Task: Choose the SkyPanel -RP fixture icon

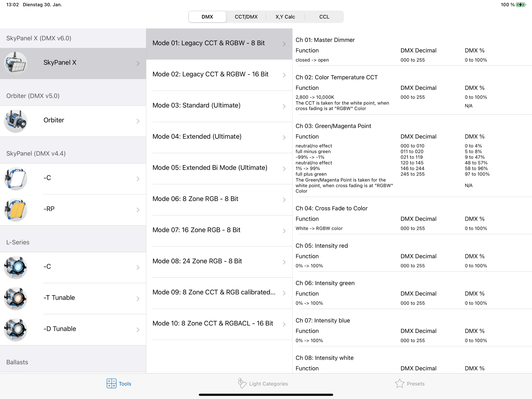Action: pos(16,210)
